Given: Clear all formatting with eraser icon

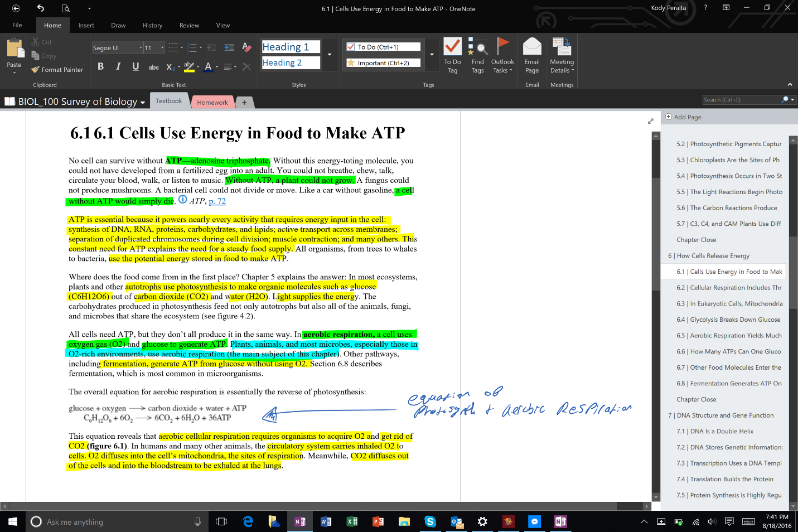Looking at the screenshot, I should (x=246, y=47).
